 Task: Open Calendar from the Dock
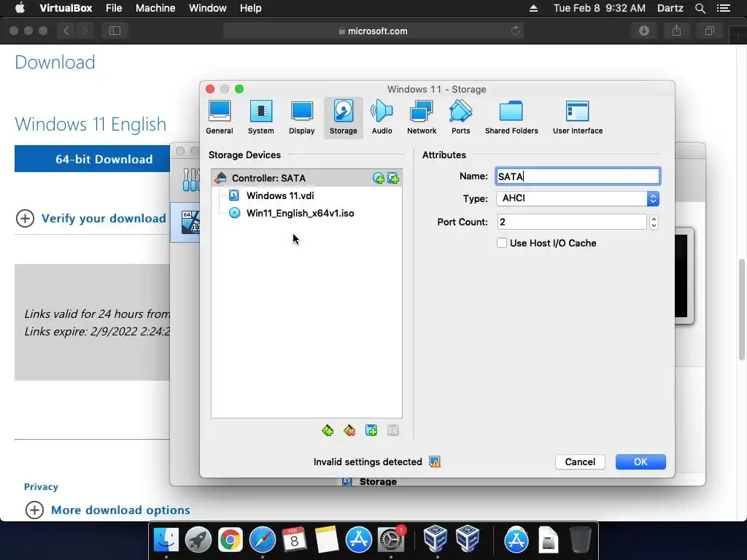(295, 540)
